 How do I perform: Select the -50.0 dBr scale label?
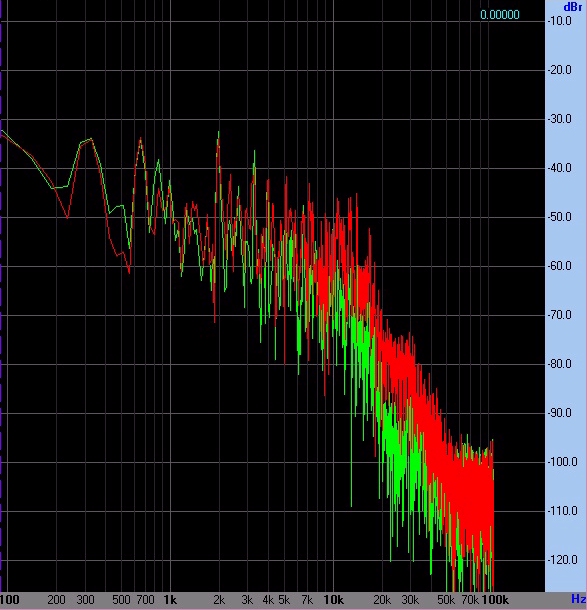[559, 217]
